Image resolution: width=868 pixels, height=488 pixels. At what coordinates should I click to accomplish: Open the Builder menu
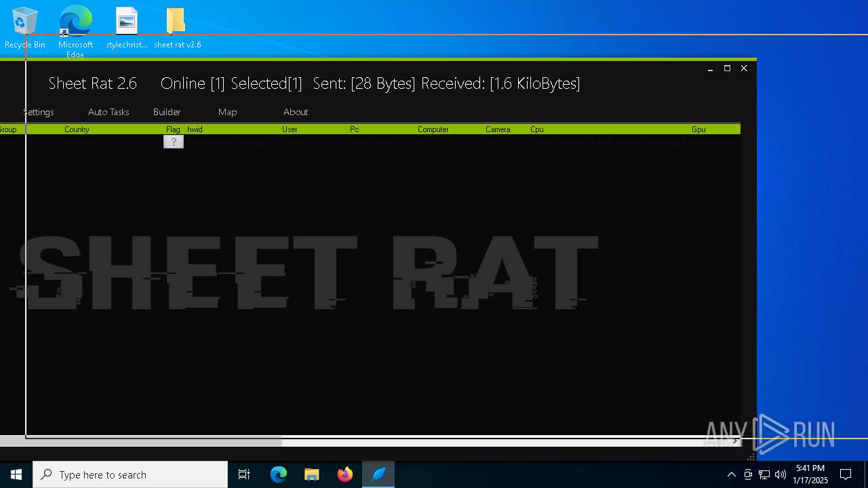click(x=167, y=112)
